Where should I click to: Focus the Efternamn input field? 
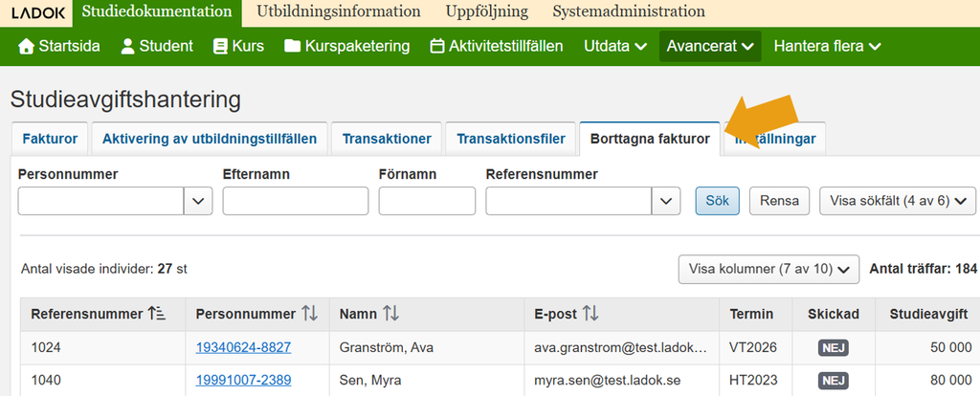click(x=296, y=201)
